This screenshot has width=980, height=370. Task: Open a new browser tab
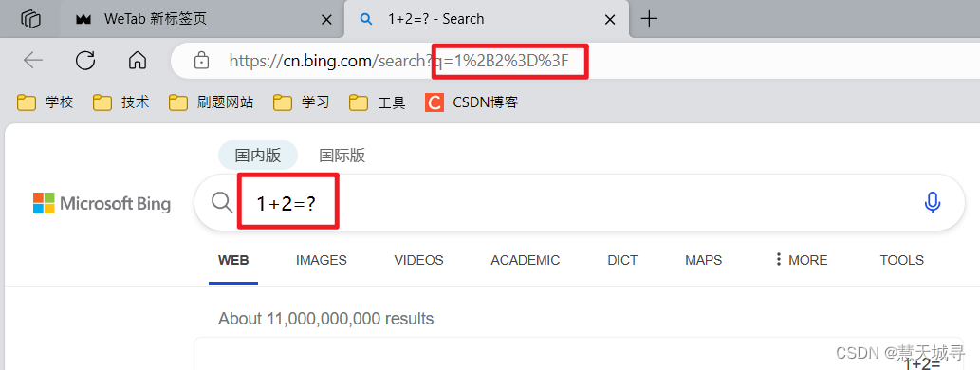(650, 19)
